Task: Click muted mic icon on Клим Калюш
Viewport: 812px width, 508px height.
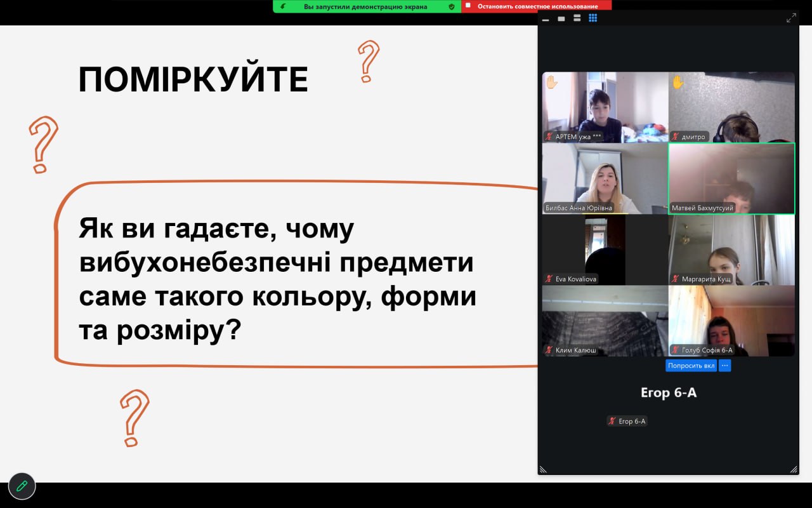Action: [x=549, y=350]
